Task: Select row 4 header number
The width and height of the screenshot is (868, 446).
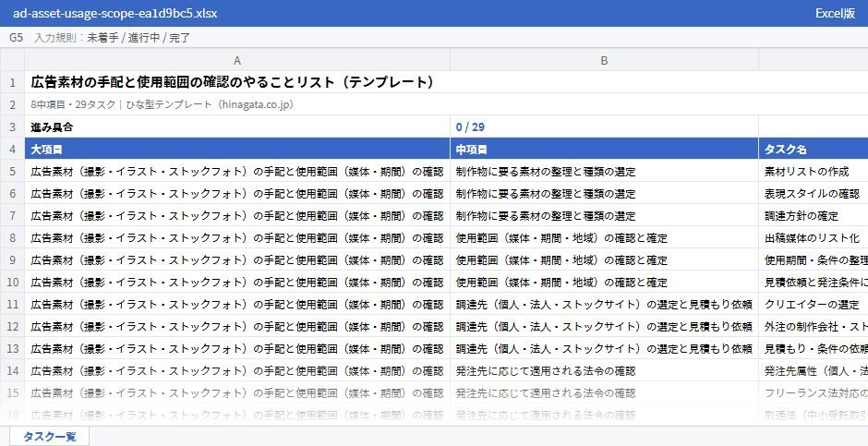Action: point(12,149)
